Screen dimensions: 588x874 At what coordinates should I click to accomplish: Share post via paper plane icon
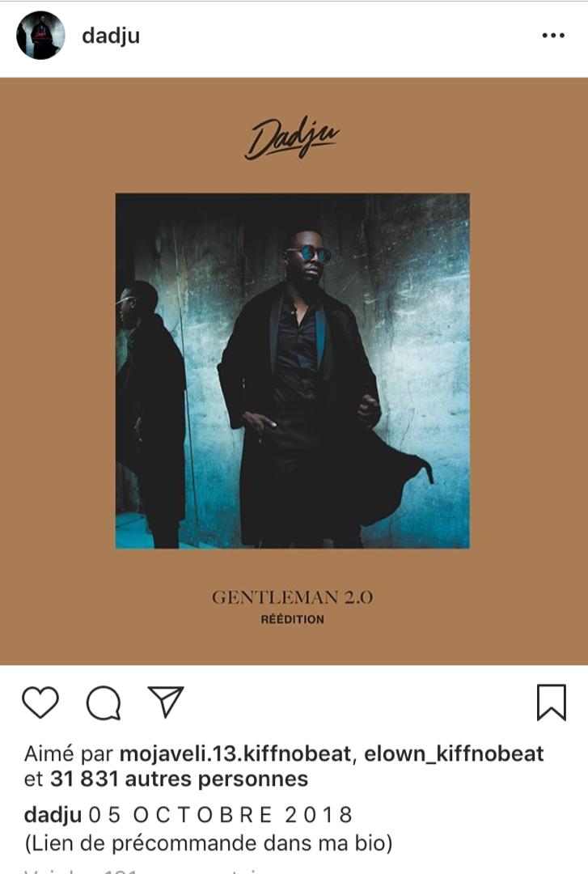[166, 701]
